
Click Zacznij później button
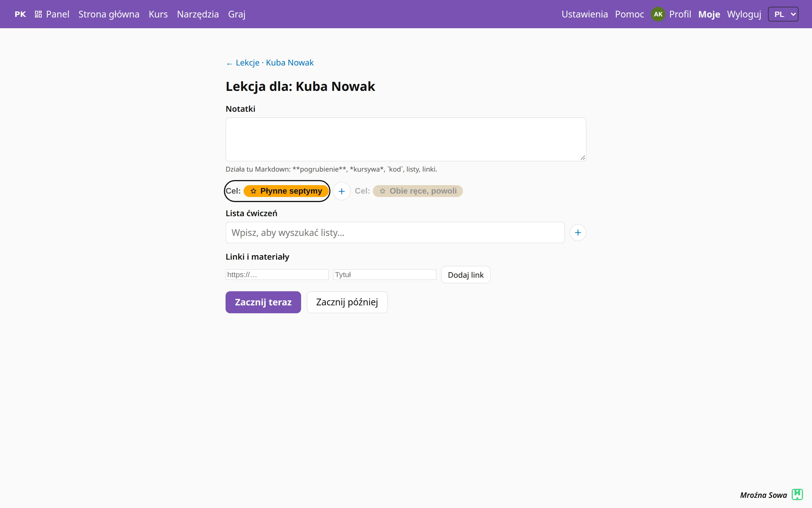pyautogui.click(x=347, y=302)
